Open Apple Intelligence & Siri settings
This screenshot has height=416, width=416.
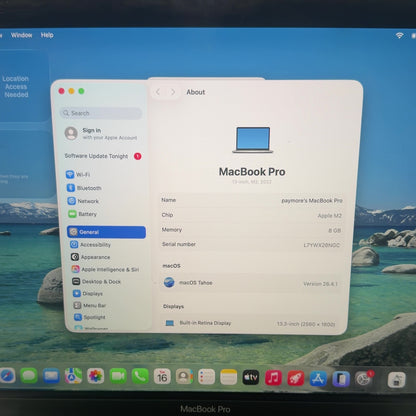coord(106,269)
